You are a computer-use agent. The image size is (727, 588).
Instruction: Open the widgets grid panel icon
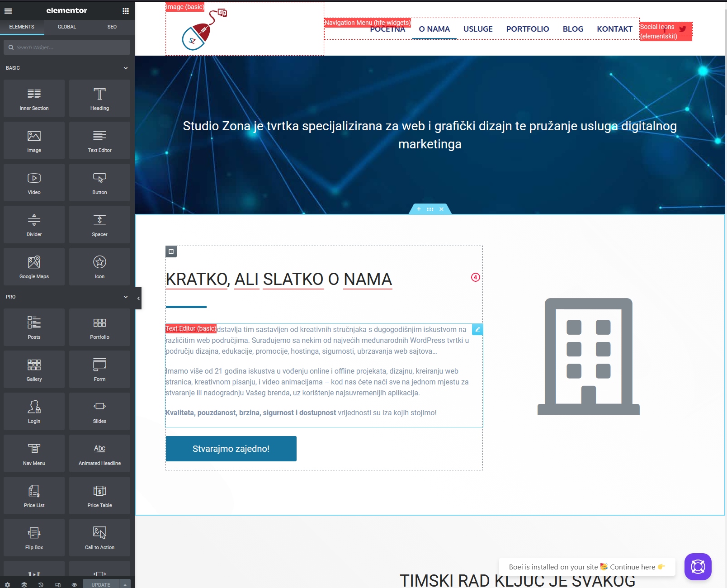(x=126, y=11)
